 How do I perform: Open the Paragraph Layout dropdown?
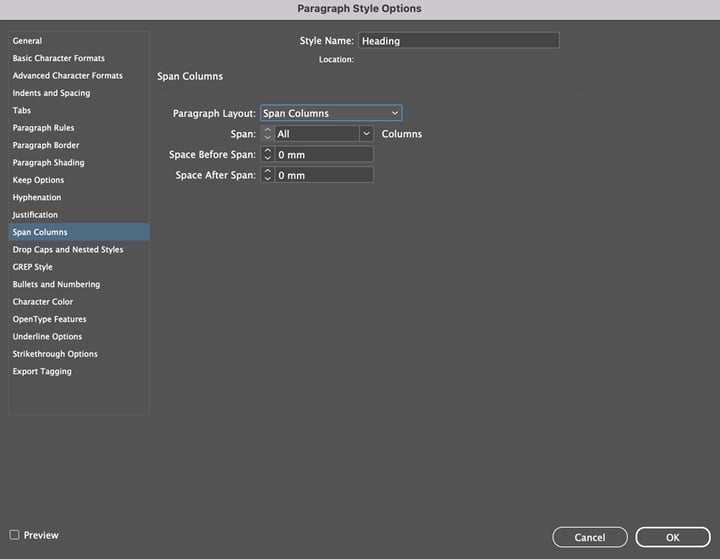pos(330,113)
